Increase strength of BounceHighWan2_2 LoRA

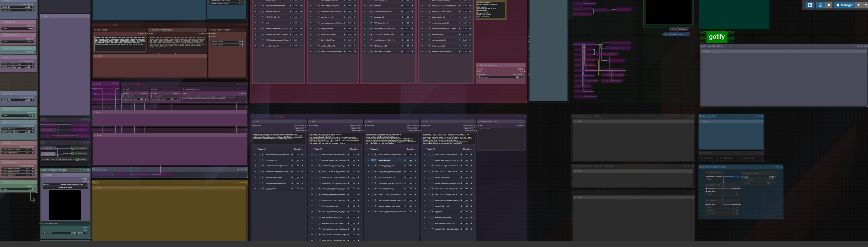point(415,189)
